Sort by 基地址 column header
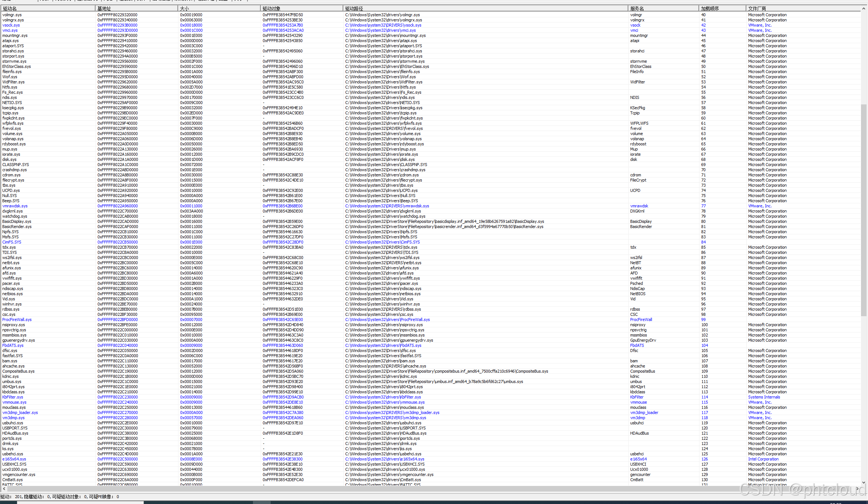The height and width of the screenshot is (504, 868). [104, 8]
